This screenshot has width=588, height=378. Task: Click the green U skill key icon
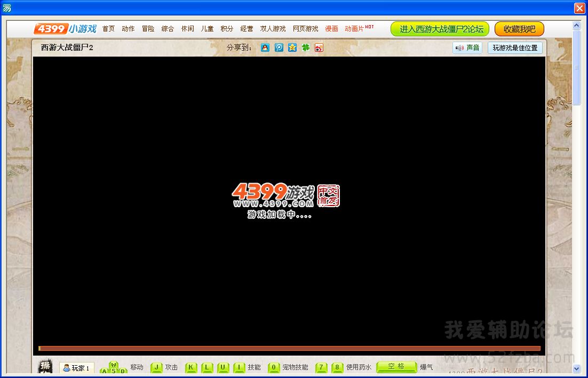(x=223, y=367)
